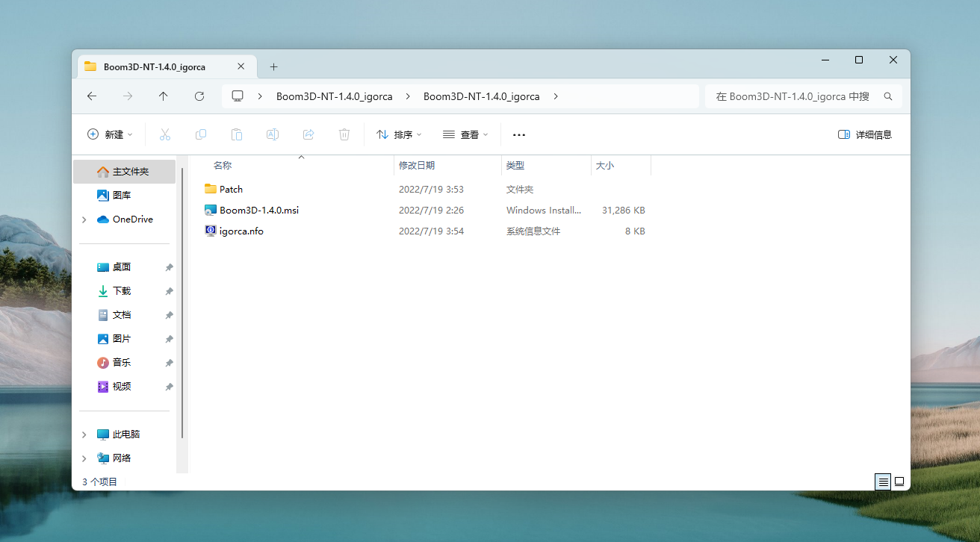The height and width of the screenshot is (542, 980).
Task: Expand the 此电脑 tree node
Action: coord(84,434)
